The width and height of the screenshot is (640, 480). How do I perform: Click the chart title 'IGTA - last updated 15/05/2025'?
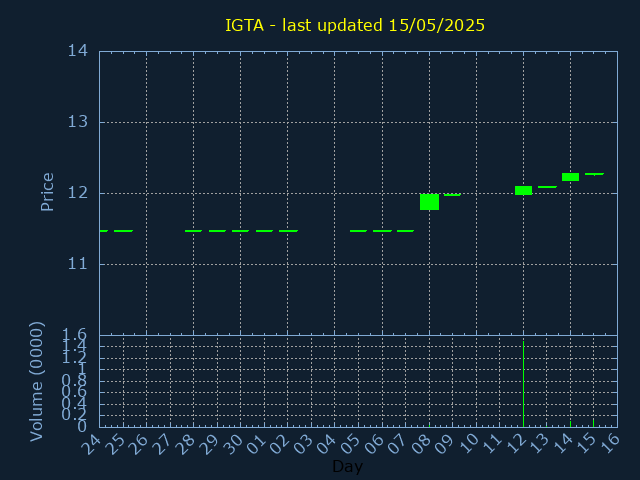(355, 25)
